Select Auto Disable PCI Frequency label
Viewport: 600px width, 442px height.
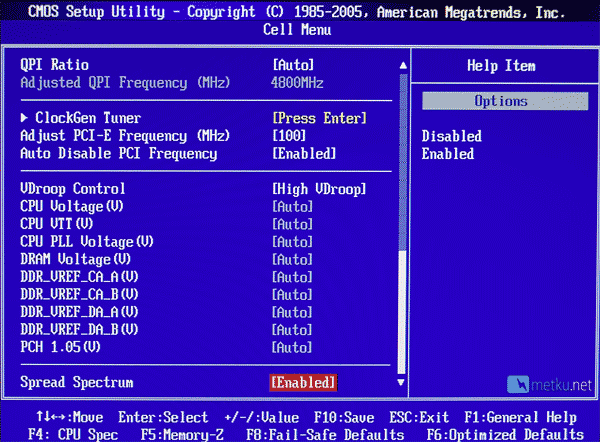tap(119, 153)
